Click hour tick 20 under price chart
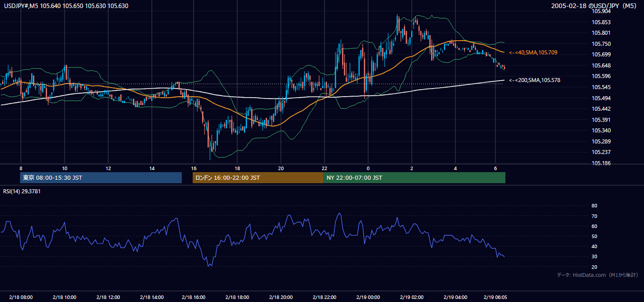The height and width of the screenshot is (302, 644). (x=281, y=168)
